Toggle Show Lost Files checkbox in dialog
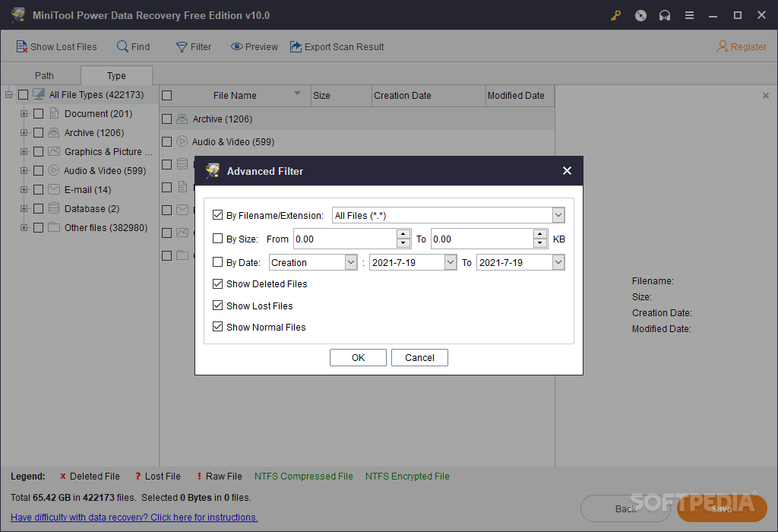 [217, 306]
